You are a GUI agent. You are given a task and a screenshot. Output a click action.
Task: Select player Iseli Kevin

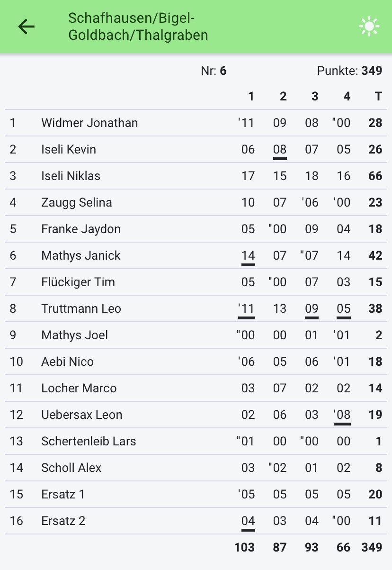coord(69,149)
